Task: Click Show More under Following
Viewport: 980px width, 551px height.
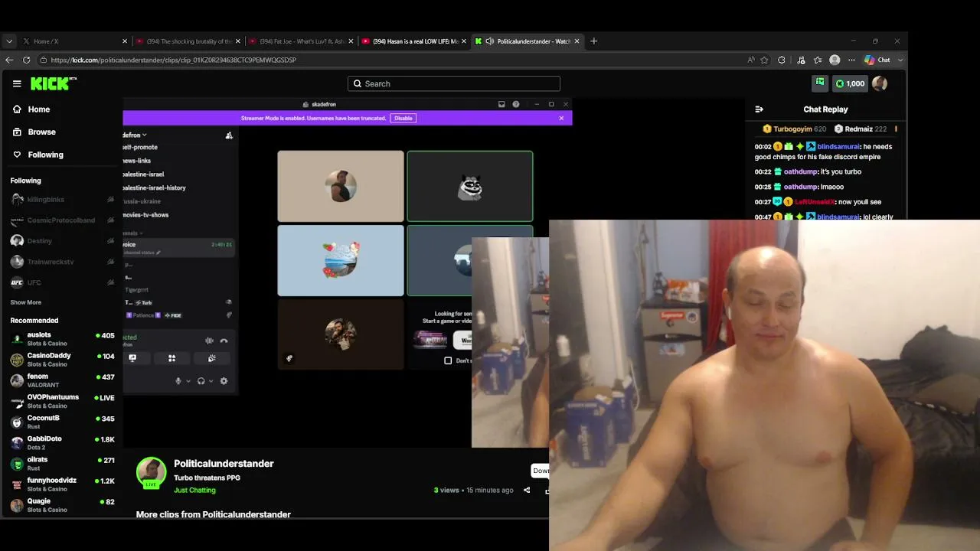Action: coord(26,302)
